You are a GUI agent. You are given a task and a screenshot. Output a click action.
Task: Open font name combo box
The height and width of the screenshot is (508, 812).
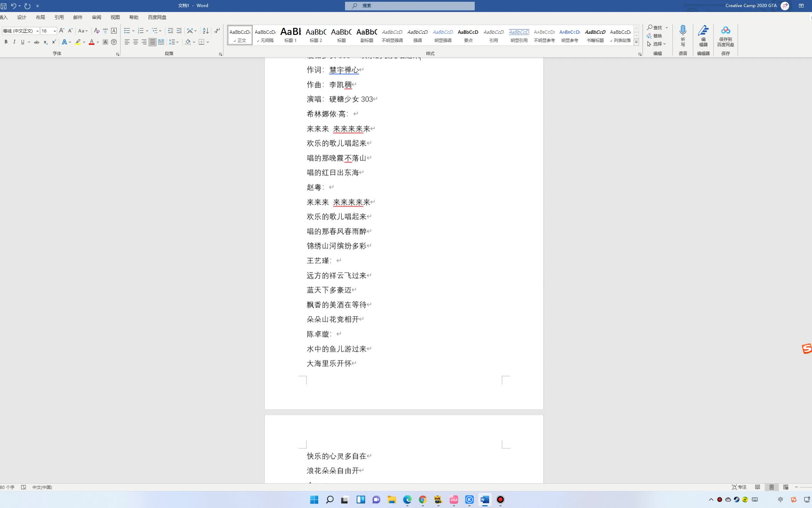[x=20, y=31]
